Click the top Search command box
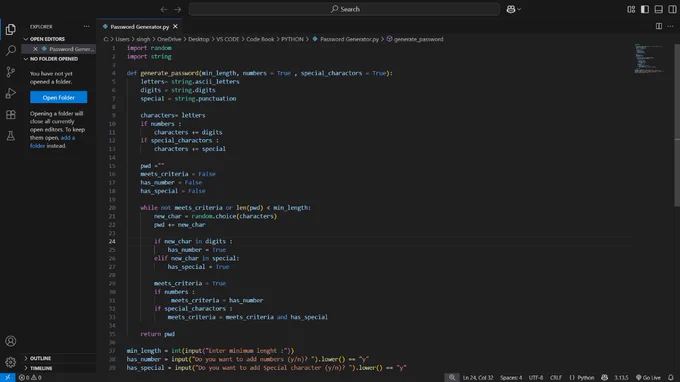This screenshot has height=382, width=680. 344,9
